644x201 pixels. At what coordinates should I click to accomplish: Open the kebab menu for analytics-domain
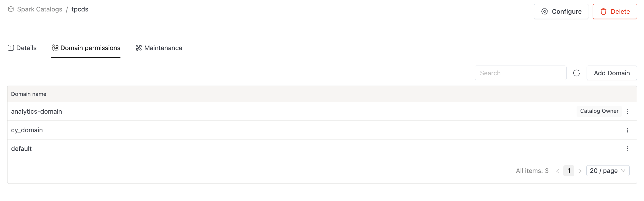click(x=628, y=111)
